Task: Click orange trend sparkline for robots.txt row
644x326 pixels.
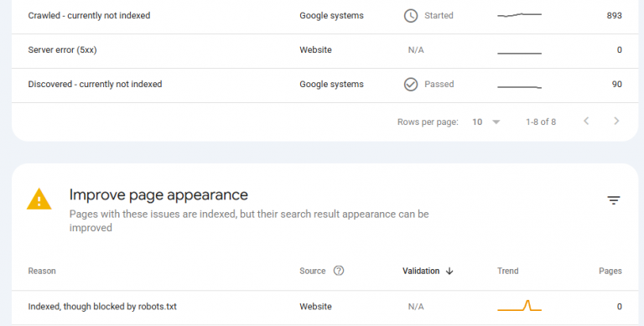Action: tap(519, 306)
